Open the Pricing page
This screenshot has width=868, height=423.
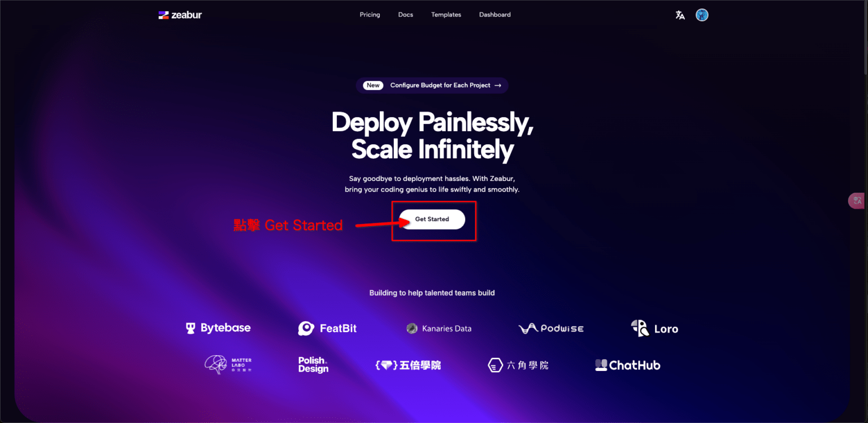[x=370, y=15]
